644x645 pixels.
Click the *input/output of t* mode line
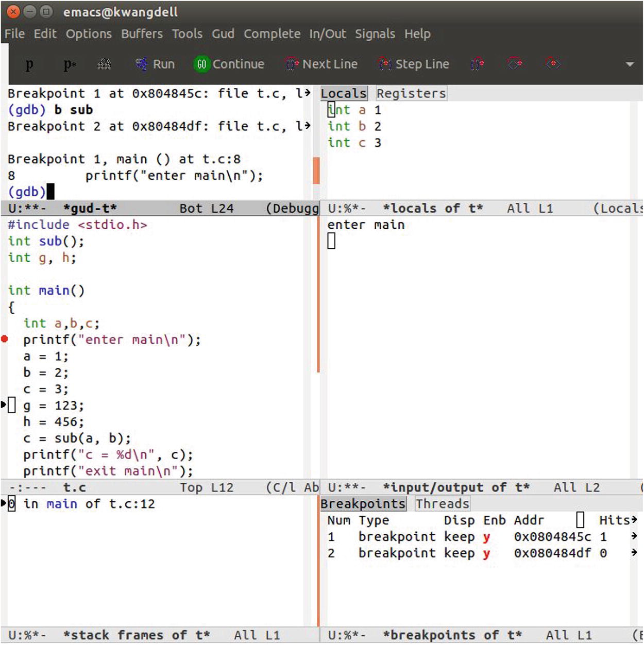click(482, 487)
